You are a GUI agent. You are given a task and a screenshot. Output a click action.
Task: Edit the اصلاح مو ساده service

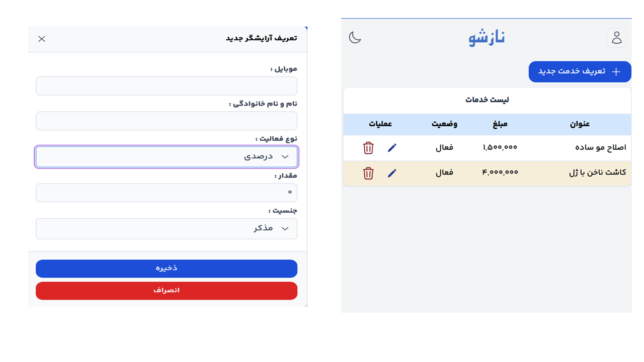(392, 148)
